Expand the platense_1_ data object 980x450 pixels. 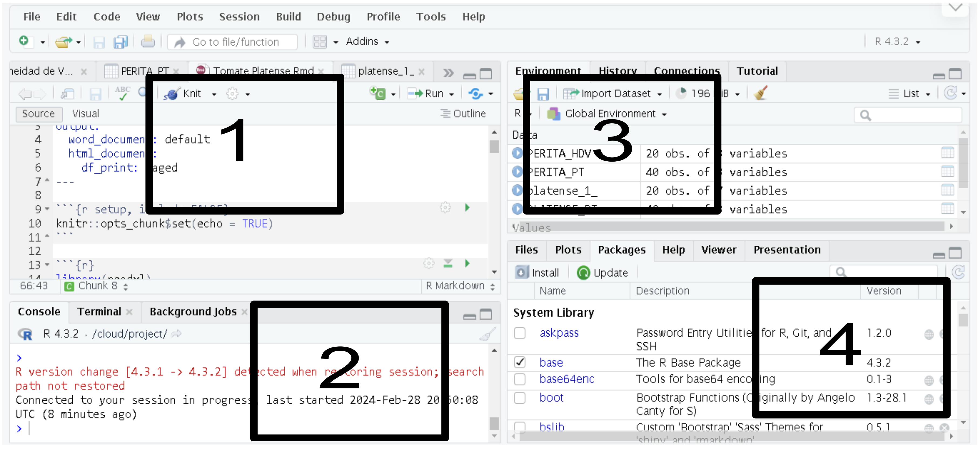point(517,190)
